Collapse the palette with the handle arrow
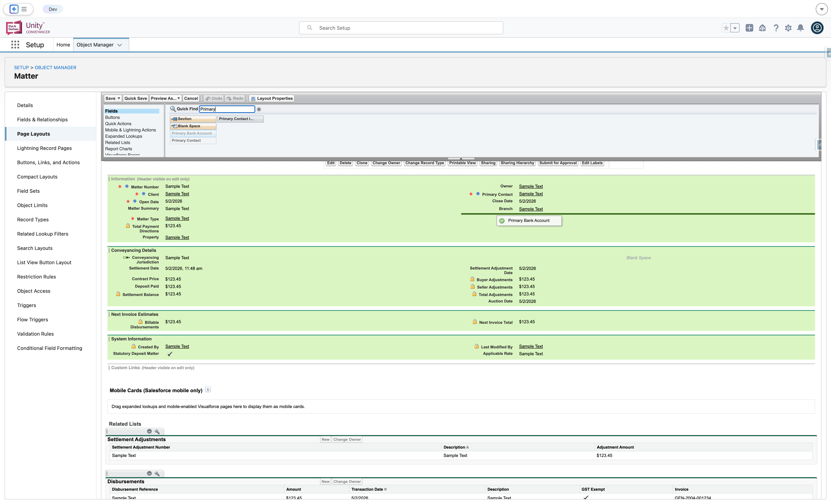The width and height of the screenshot is (831, 504). 461,158
